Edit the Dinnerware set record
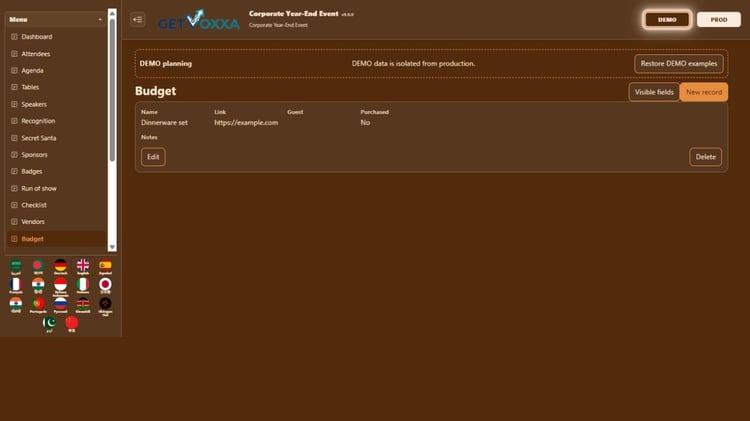 click(153, 156)
